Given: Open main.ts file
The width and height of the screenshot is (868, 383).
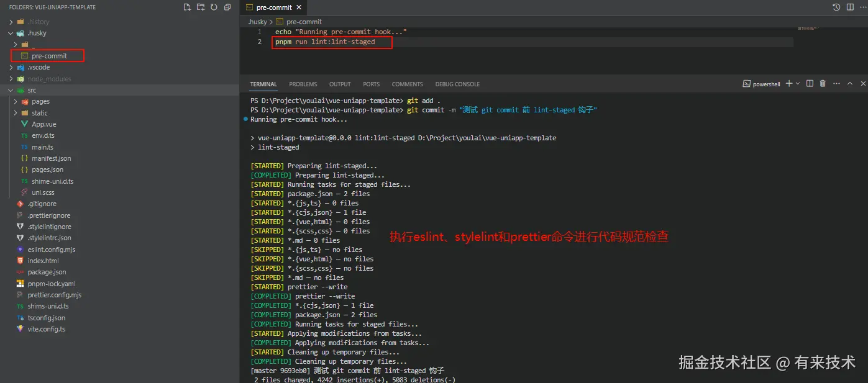Looking at the screenshot, I should tap(42, 147).
